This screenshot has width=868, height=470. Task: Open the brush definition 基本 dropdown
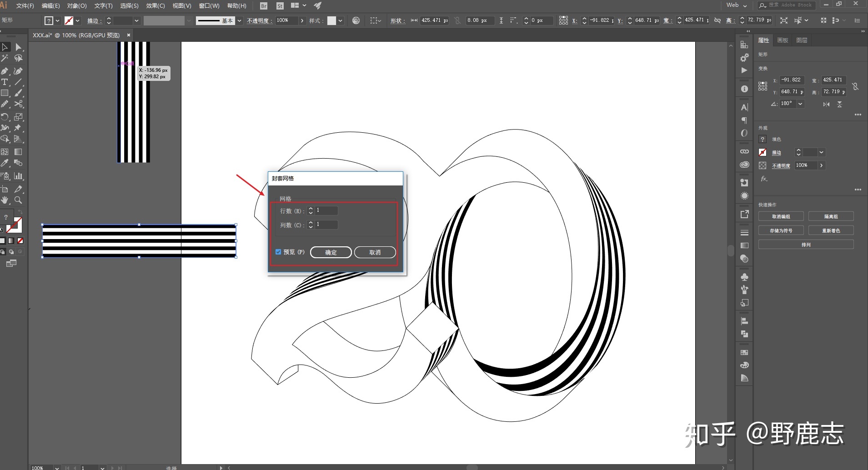click(x=240, y=20)
